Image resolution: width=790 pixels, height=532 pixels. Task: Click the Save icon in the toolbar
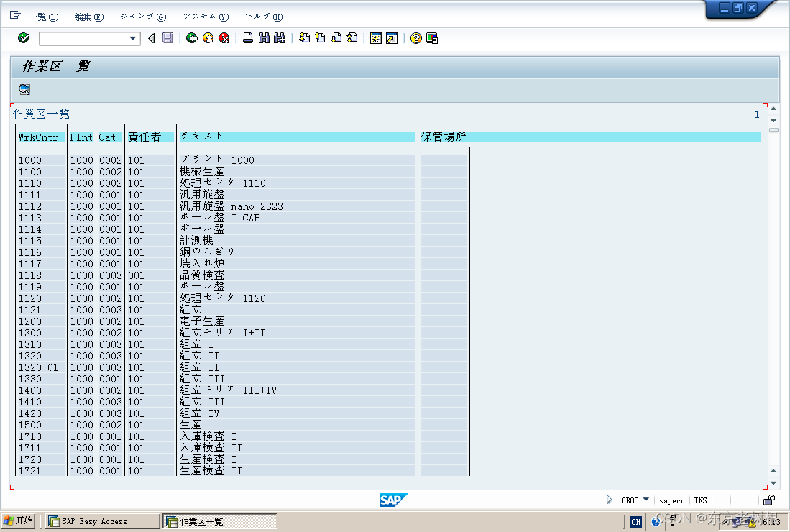[x=167, y=37]
